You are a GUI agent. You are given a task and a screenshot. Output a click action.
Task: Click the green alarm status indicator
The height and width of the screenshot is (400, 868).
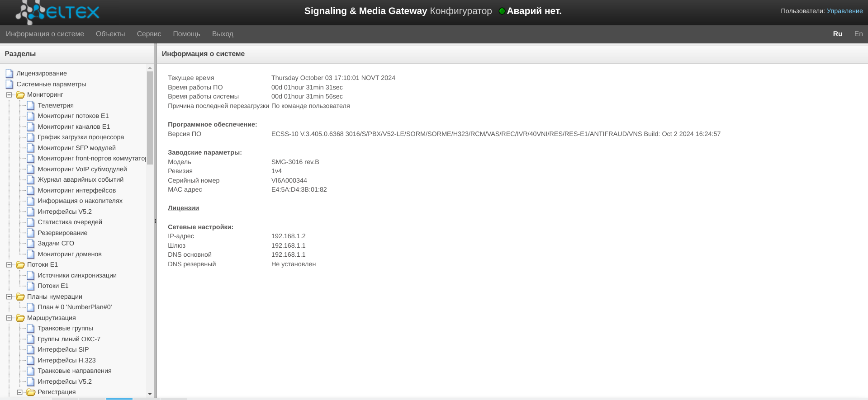(502, 11)
